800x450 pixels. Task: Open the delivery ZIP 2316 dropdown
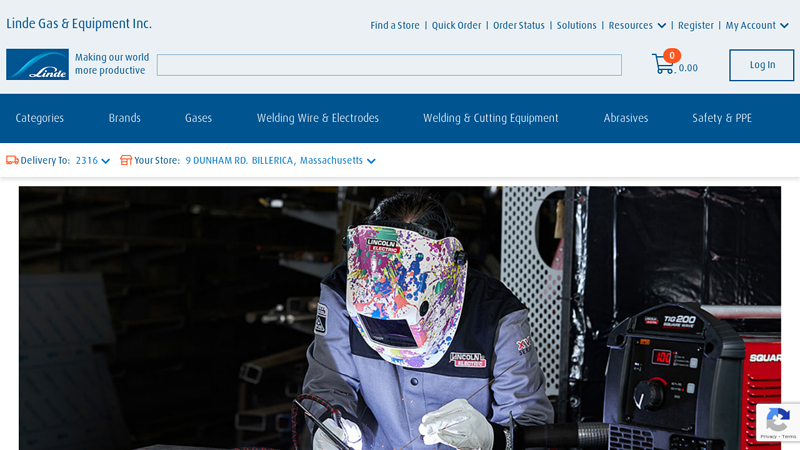[92, 161]
